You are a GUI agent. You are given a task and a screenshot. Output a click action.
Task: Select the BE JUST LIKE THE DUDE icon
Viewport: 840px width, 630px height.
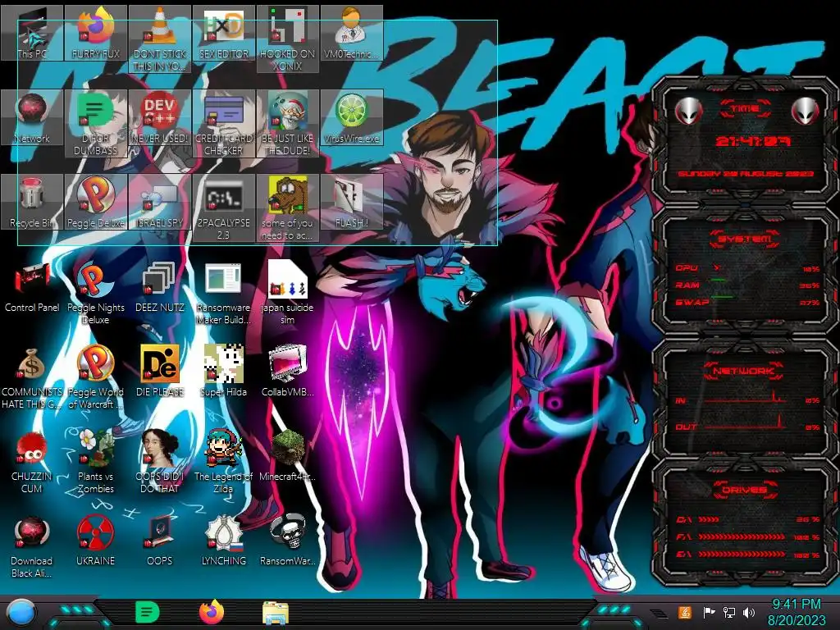(x=288, y=123)
